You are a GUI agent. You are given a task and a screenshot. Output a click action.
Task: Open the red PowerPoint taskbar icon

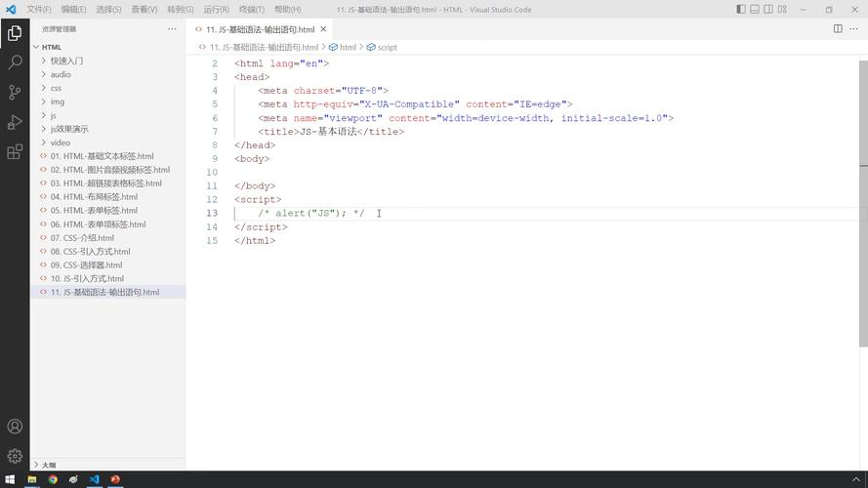tap(115, 479)
